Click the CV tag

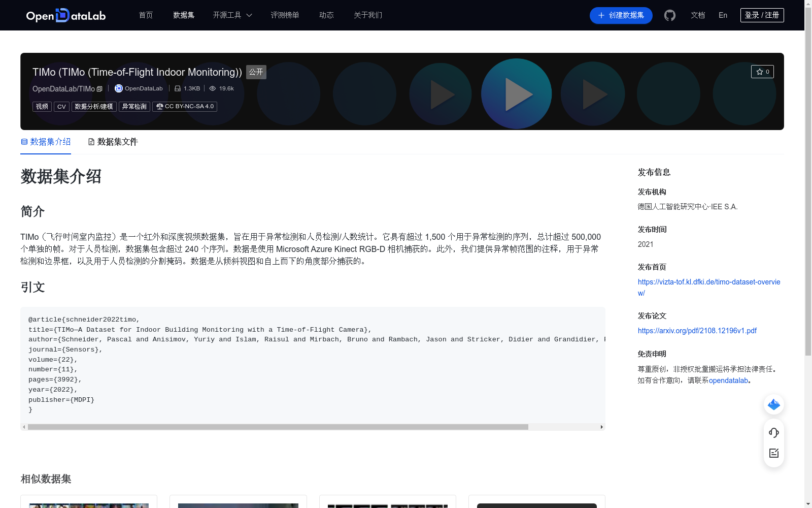point(61,107)
